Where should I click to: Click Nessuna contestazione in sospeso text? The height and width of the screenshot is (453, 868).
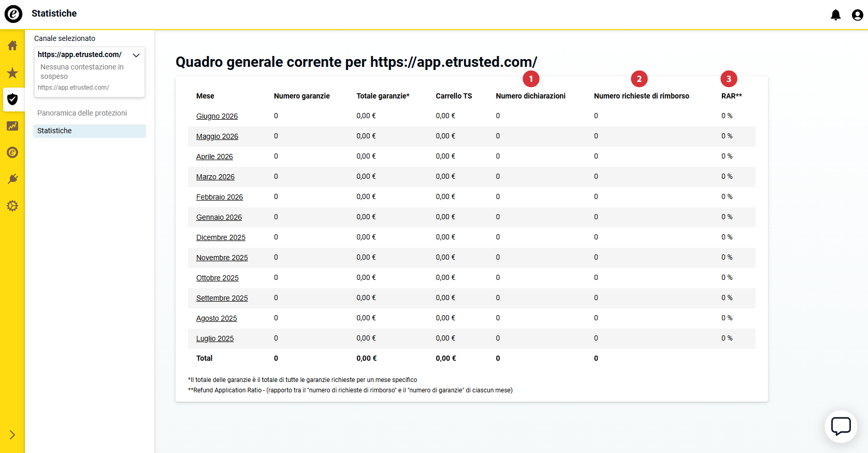coord(82,72)
